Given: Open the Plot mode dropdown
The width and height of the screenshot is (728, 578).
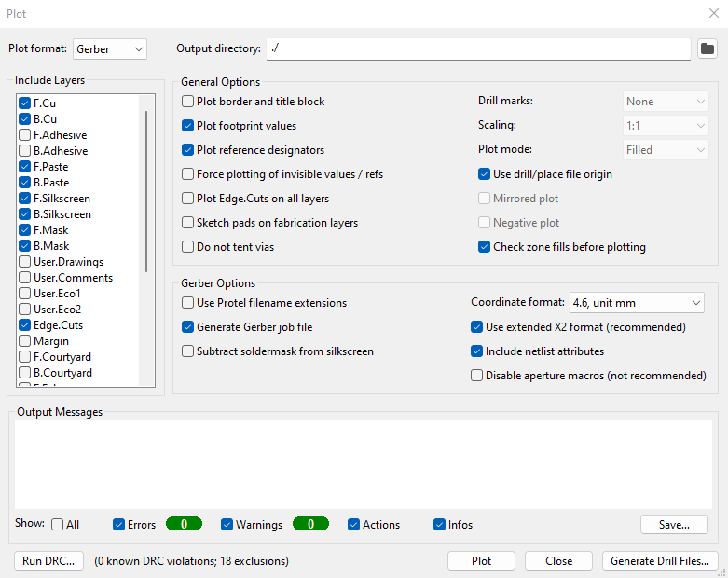Looking at the screenshot, I should [666, 150].
